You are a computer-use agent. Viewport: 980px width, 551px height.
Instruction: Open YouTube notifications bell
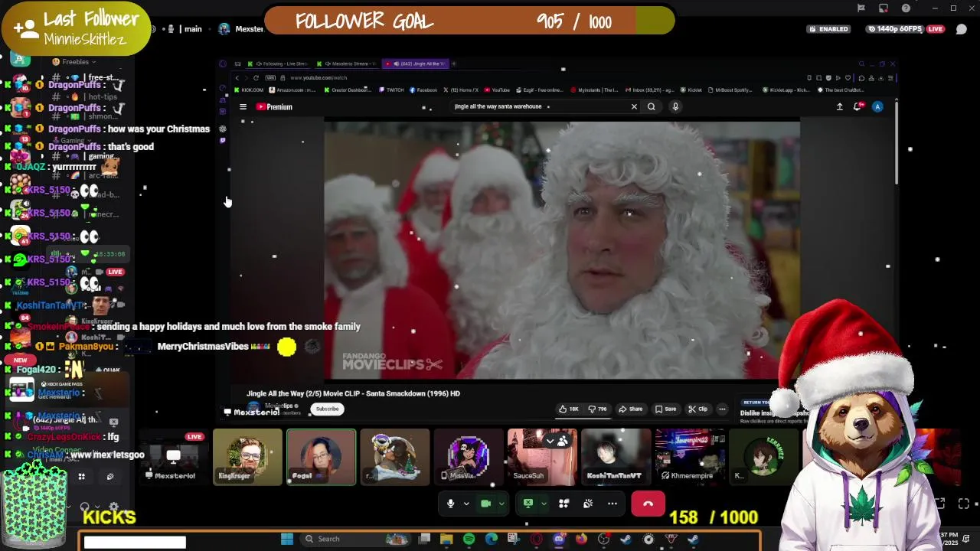857,107
